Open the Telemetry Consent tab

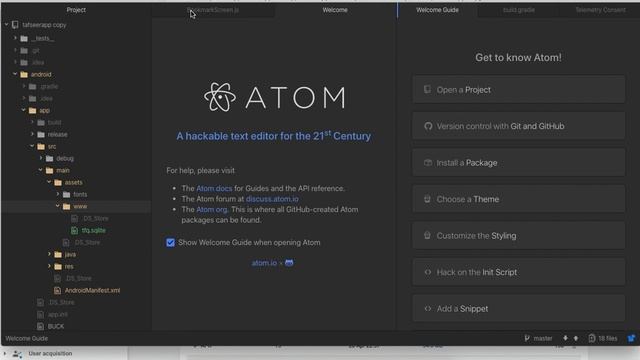tap(600, 10)
